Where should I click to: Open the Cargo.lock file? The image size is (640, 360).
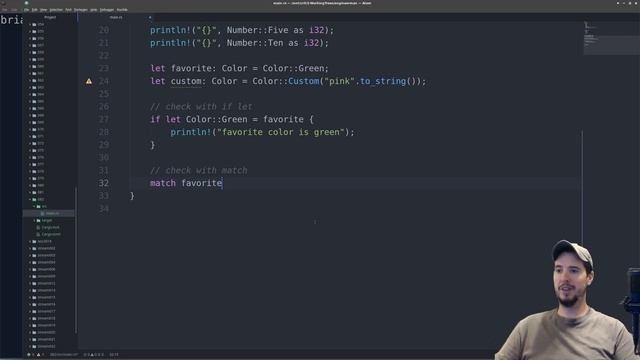tap(48, 227)
